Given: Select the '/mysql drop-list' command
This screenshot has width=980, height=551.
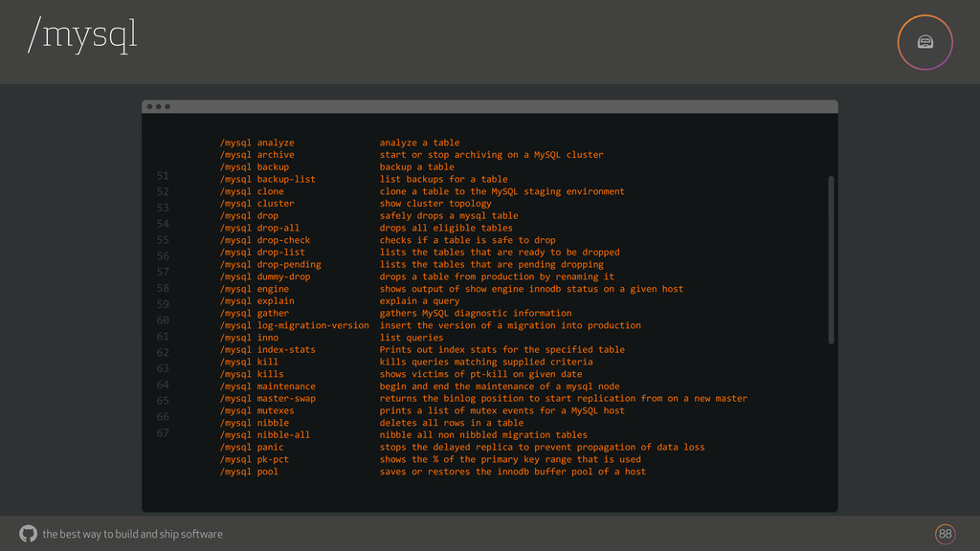Looking at the screenshot, I should (x=262, y=252).
